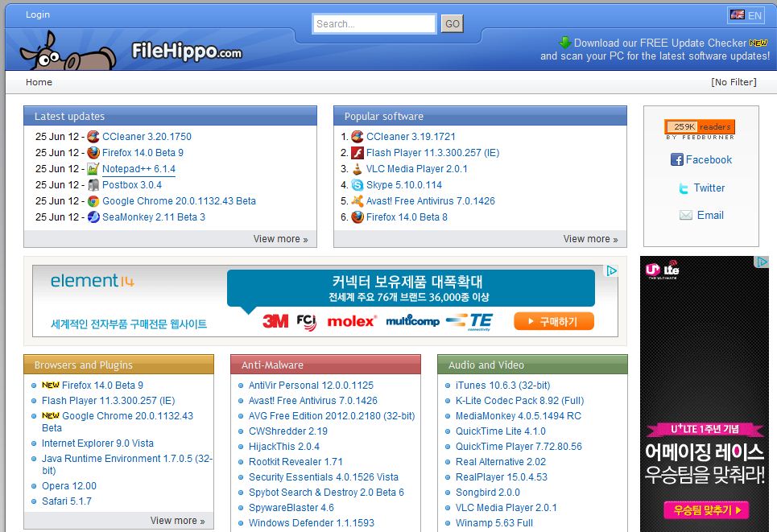This screenshot has height=532, width=777.
Task: Click the Skype icon in Popular software
Action: (x=358, y=185)
